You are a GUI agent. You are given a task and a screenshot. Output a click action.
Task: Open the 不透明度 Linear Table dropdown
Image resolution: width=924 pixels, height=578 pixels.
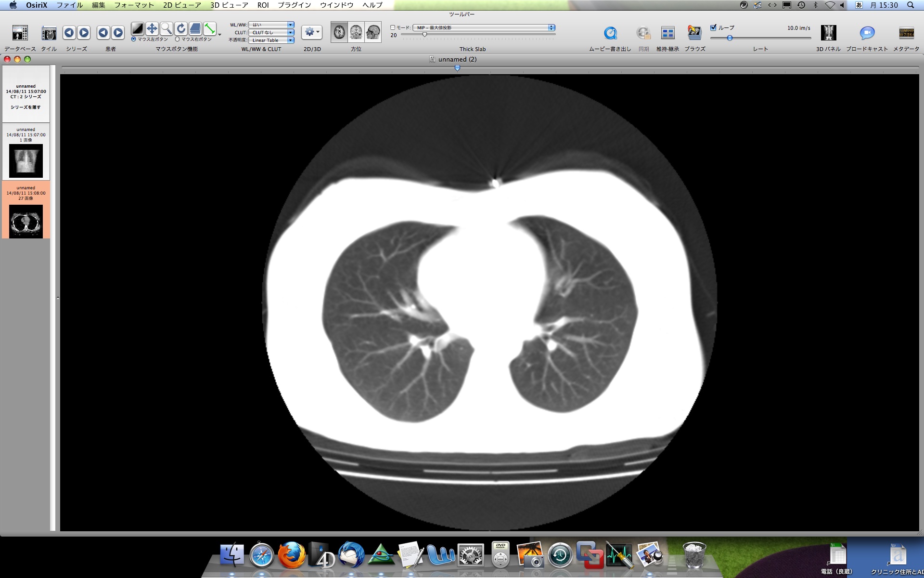point(271,40)
